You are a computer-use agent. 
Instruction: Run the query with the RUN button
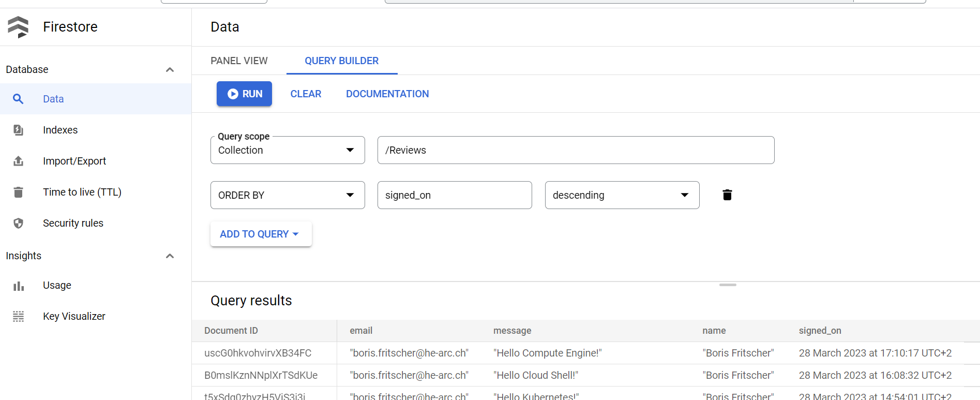[x=244, y=94]
